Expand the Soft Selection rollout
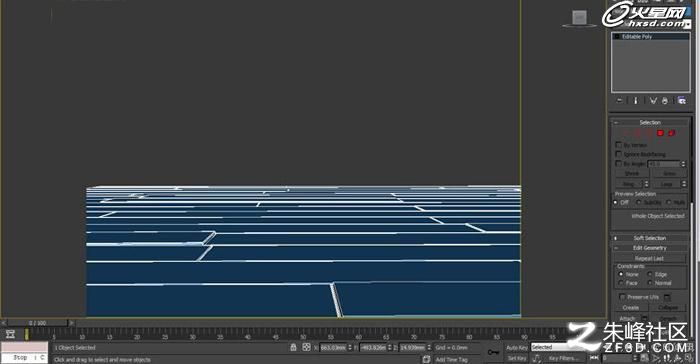The image size is (700, 364). (650, 238)
